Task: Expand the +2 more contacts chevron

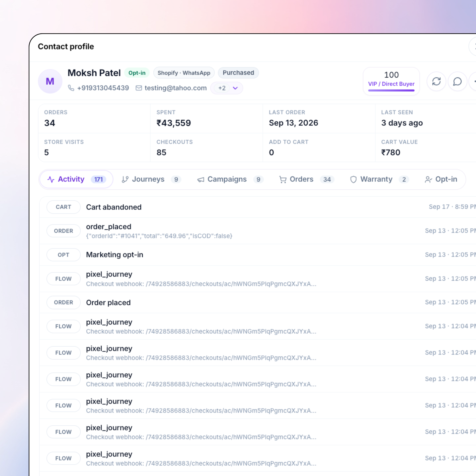Action: click(235, 88)
